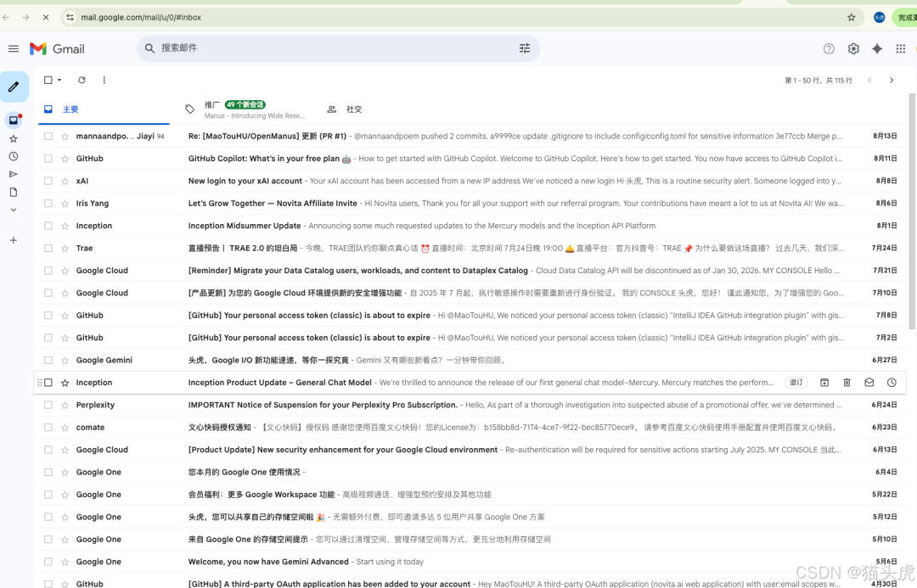Toggle the select-all checkbox
The height and width of the screenshot is (588, 917).
pyautogui.click(x=48, y=80)
